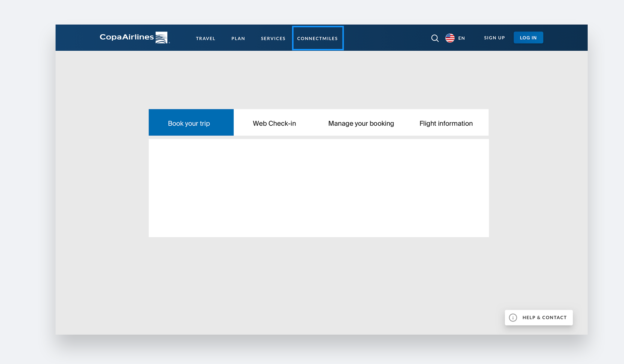This screenshot has height=364, width=624.
Task: Switch to the Flight information tab
Action: coord(446,123)
